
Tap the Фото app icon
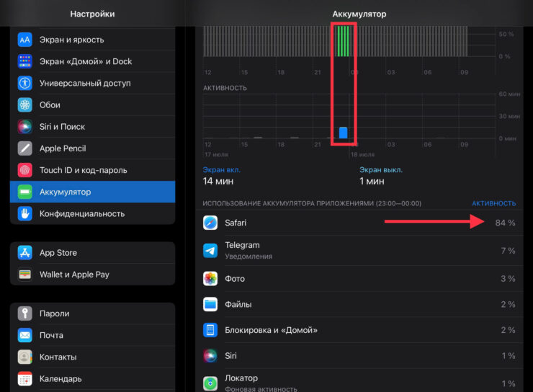[210, 279]
